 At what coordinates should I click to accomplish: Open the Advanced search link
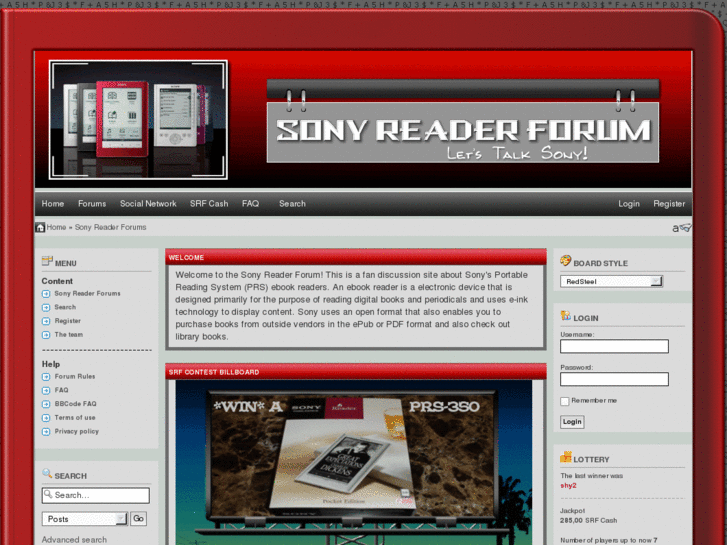tap(74, 540)
